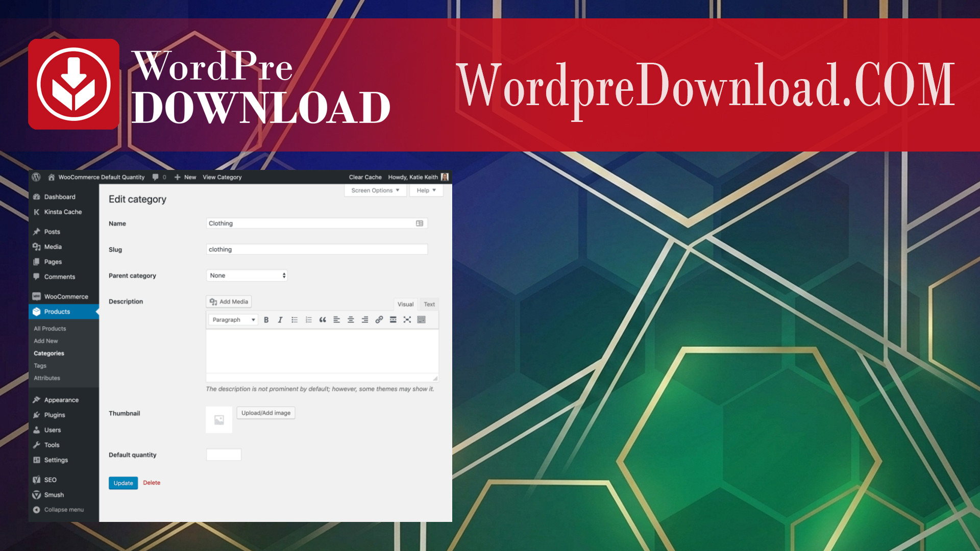Screen dimensions: 980x551
Task: Collapse the admin sidebar menu
Action: pyautogui.click(x=58, y=510)
